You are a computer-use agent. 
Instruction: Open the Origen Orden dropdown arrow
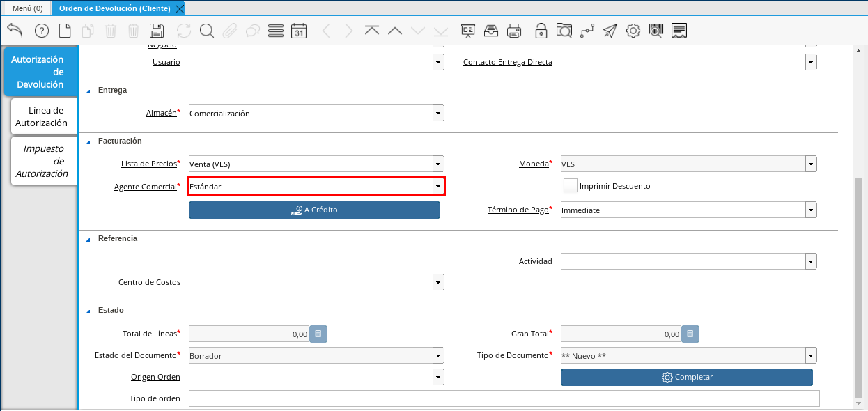tap(438, 377)
